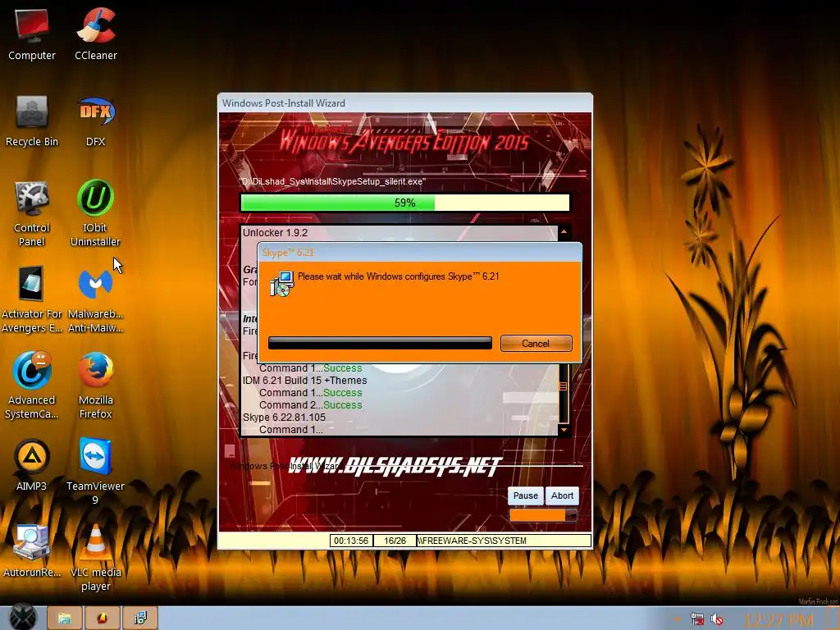The height and width of the screenshot is (630, 840).
Task: Click the Skype configuration progress bar
Action: (x=380, y=344)
